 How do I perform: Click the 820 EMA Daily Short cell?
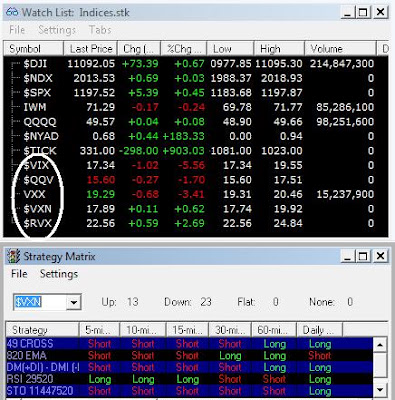coord(319,355)
